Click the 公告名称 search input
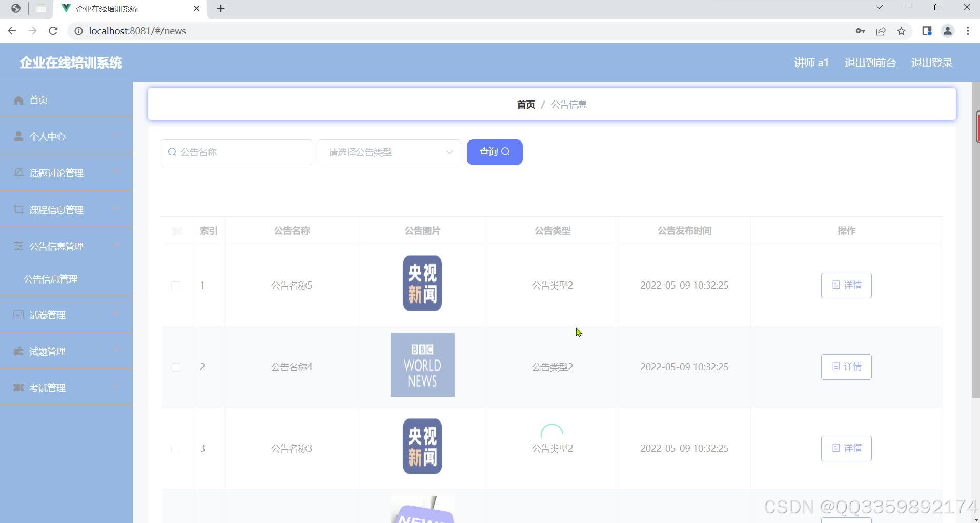The image size is (980, 523). click(x=236, y=152)
